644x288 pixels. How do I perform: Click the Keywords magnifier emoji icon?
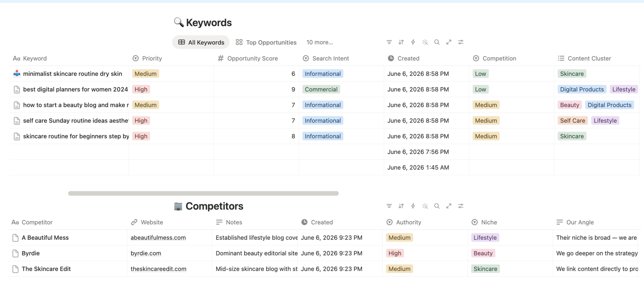[x=179, y=22]
